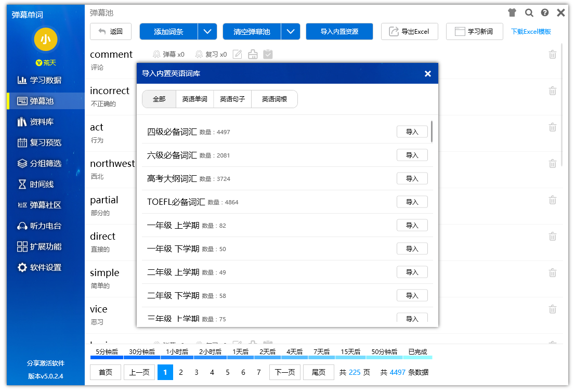Switch to the 英语句子 tab

[232, 99]
